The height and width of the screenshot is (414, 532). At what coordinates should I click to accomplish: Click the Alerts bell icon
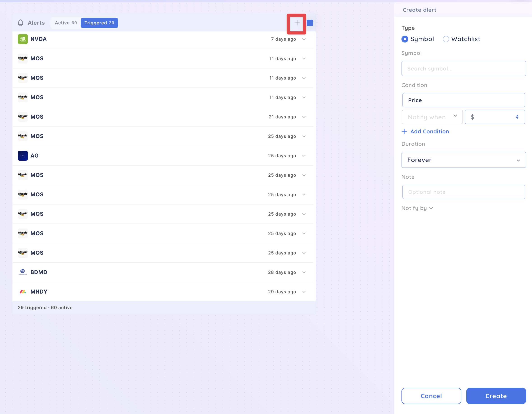pos(21,23)
